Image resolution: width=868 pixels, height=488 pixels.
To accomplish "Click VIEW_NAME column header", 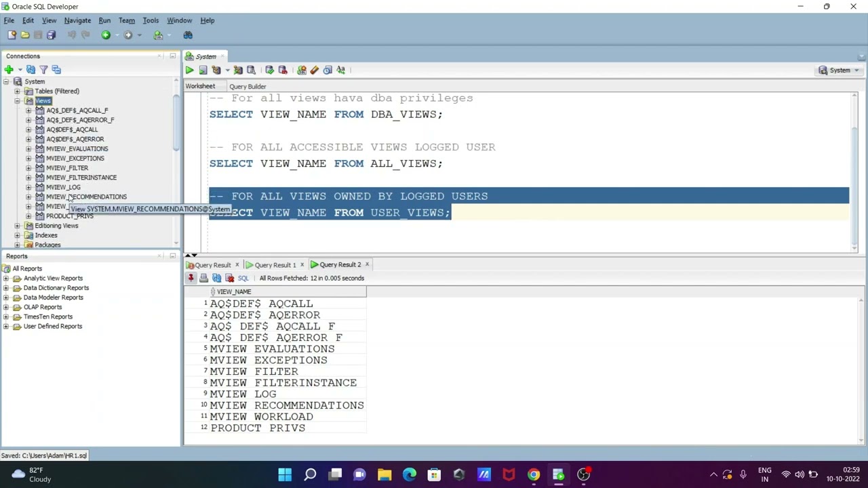I will [288, 291].
